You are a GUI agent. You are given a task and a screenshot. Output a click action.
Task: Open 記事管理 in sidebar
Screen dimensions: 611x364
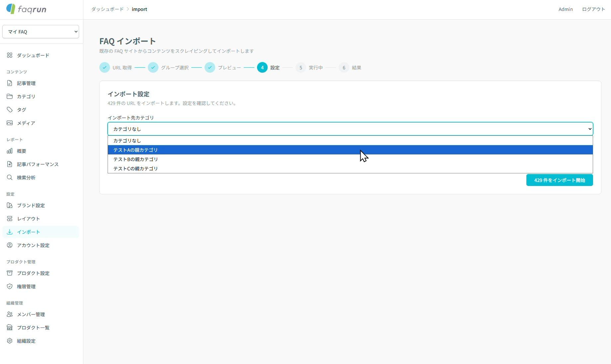tap(41, 83)
